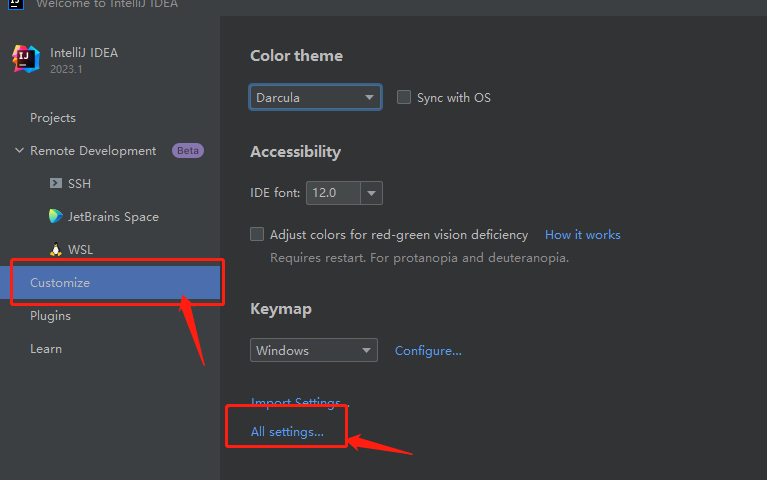
Task: Click the All settings... link
Action: tap(287, 432)
